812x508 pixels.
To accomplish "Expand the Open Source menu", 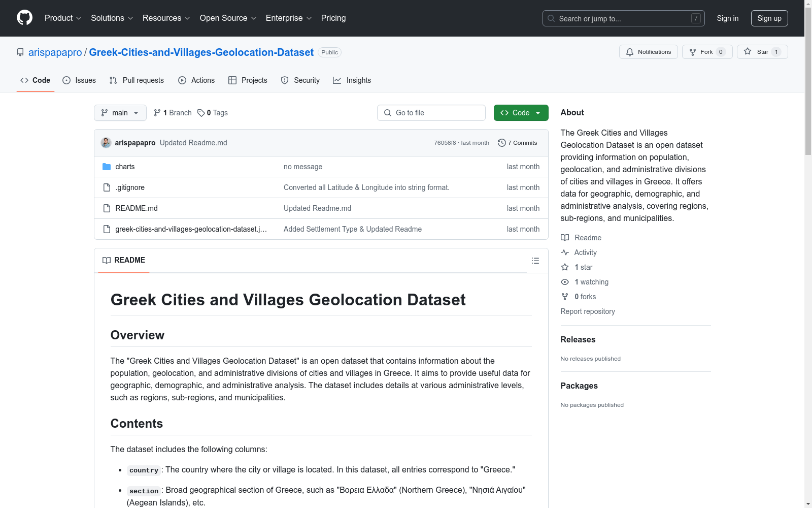I will [228, 18].
